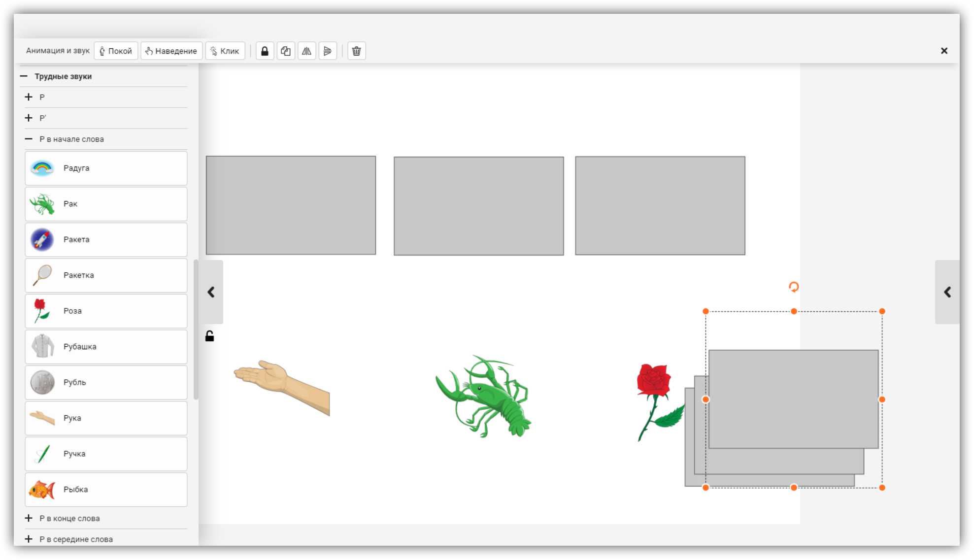Expand Р в конце слова group
974x560 pixels.
(29, 519)
